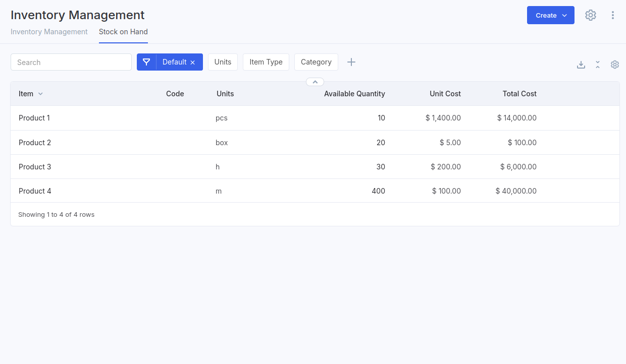Sort by the Code column header
The width and height of the screenshot is (626, 364).
pos(175,94)
